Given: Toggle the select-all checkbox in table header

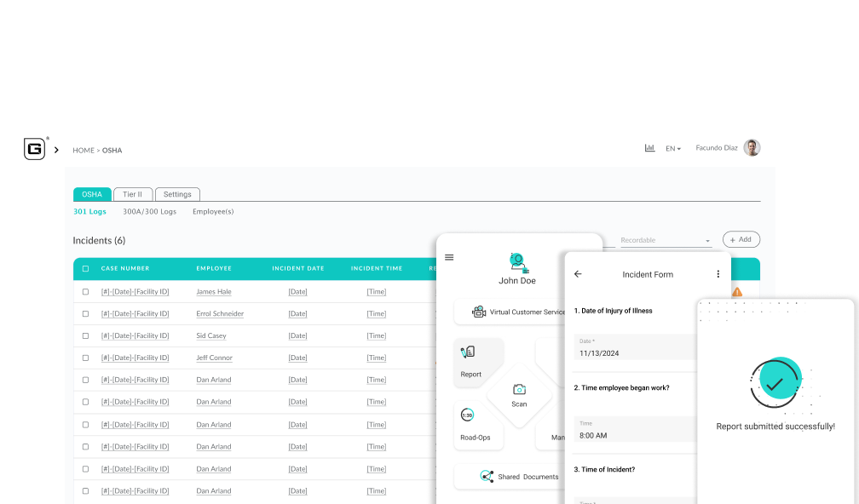Looking at the screenshot, I should [x=85, y=269].
